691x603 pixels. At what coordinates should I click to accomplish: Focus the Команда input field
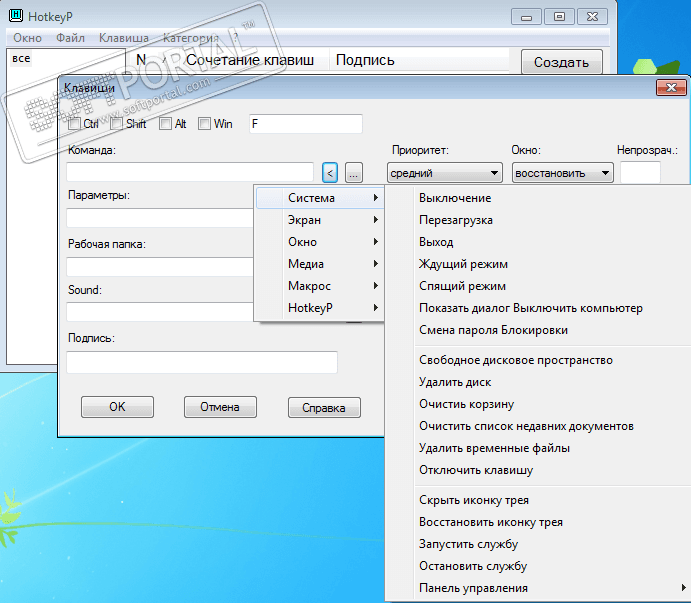tap(190, 172)
